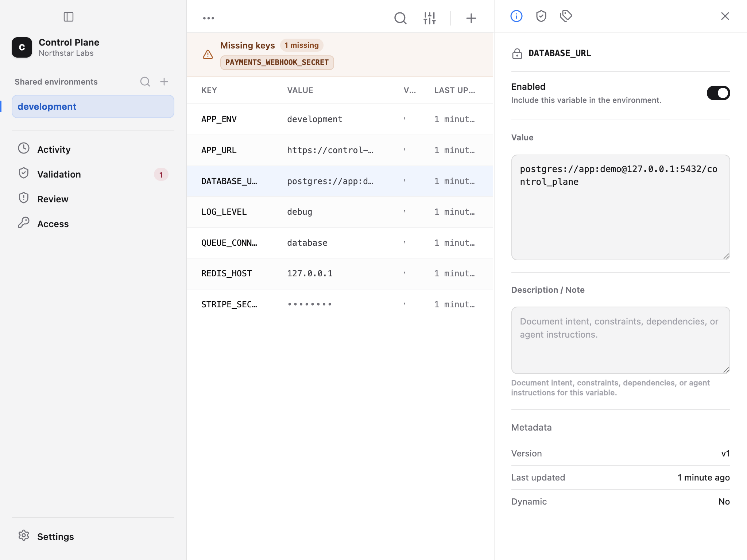Image resolution: width=747 pixels, height=560 pixels.
Task: Select the LOG_LEVEL row
Action: [340, 212]
